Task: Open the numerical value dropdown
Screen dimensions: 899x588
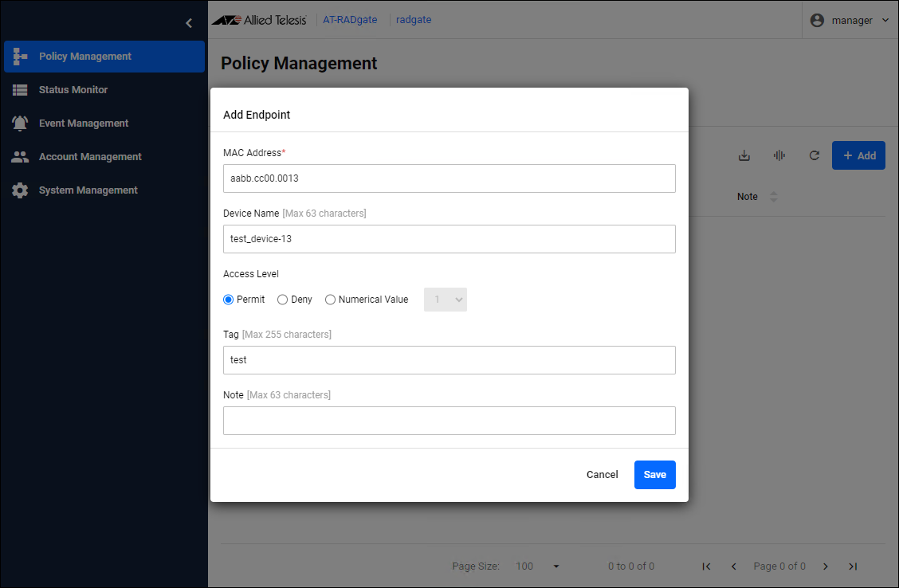Action: coord(446,300)
